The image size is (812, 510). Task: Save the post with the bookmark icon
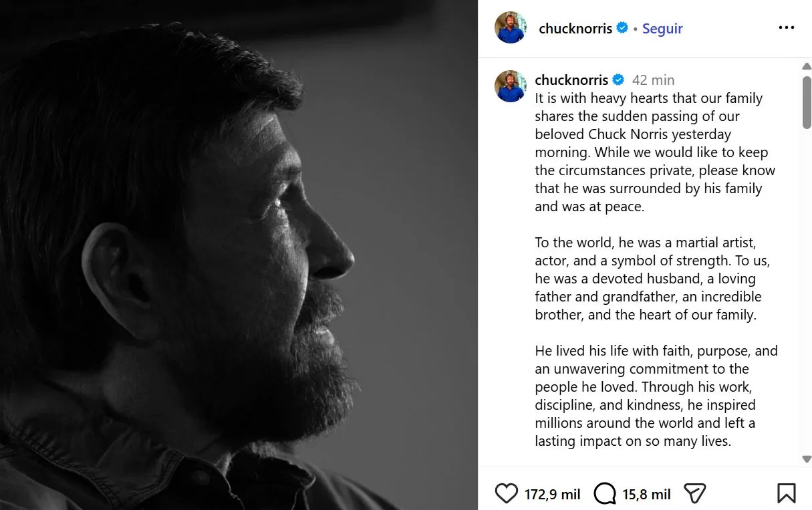point(787,493)
